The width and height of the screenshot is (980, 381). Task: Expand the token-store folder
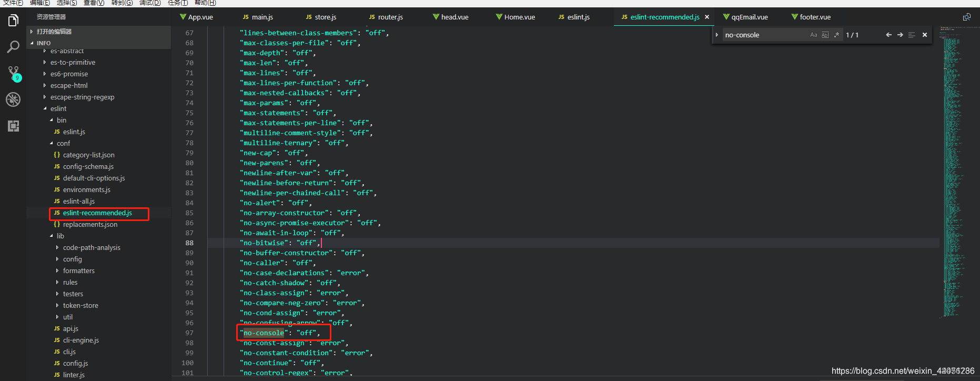(80, 305)
